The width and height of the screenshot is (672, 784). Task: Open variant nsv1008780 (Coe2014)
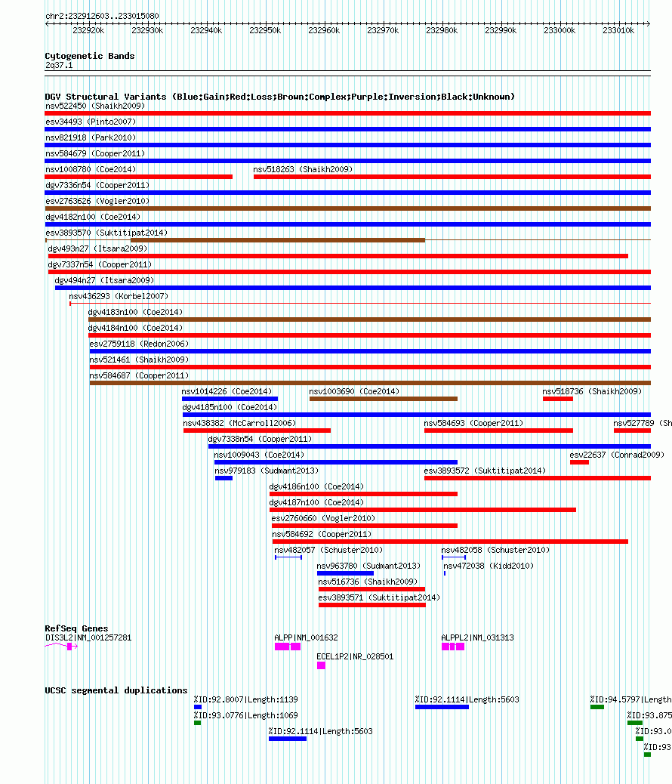tap(91, 170)
